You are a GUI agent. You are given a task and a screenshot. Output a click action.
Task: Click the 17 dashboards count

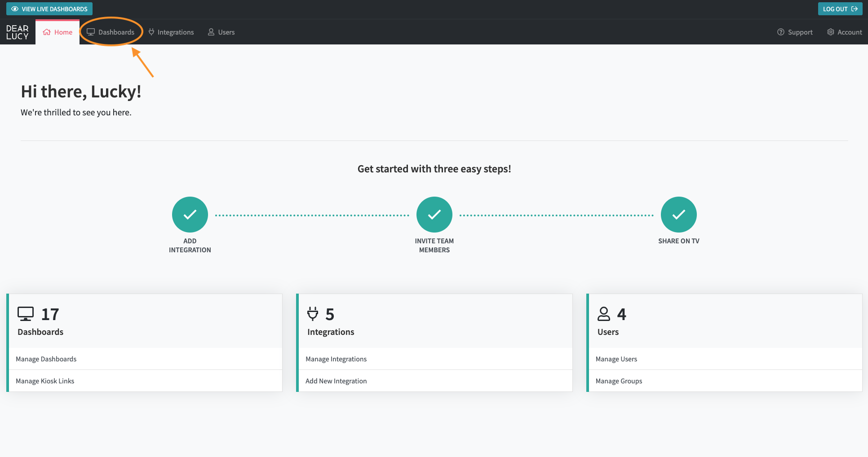coord(50,314)
